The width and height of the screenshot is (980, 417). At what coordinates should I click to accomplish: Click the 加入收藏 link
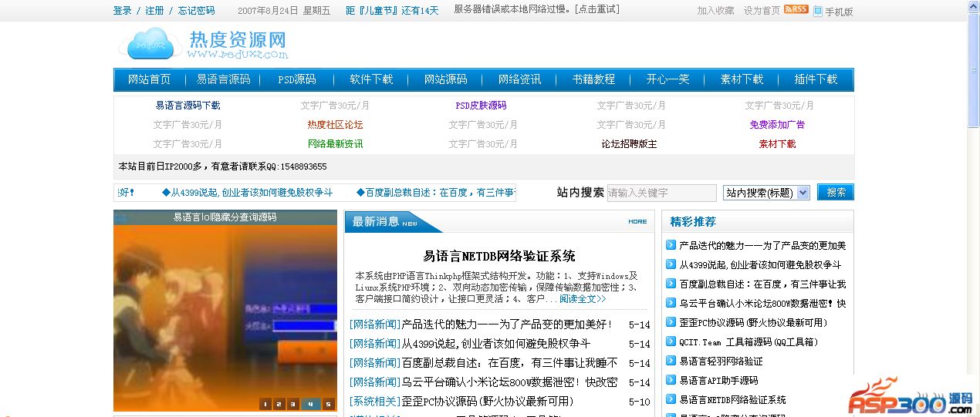click(x=715, y=11)
